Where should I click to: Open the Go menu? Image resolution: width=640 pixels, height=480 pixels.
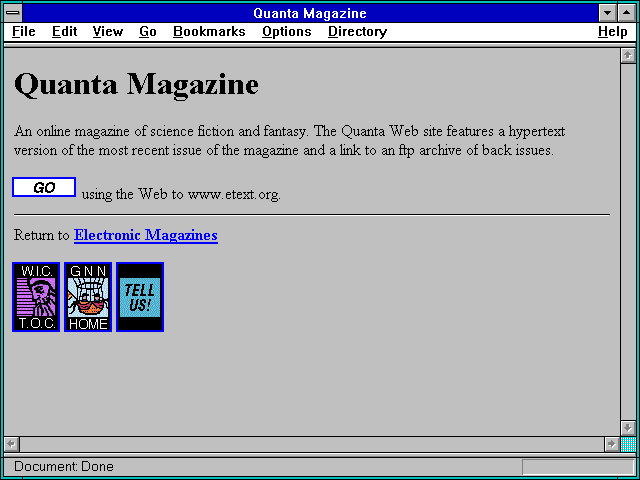tap(148, 32)
